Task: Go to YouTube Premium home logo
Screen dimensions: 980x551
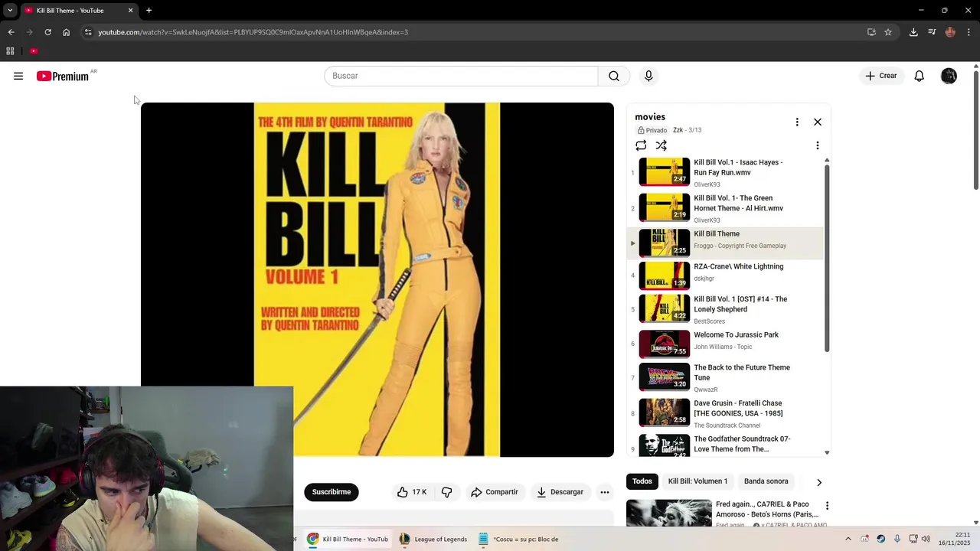Action: pos(63,76)
